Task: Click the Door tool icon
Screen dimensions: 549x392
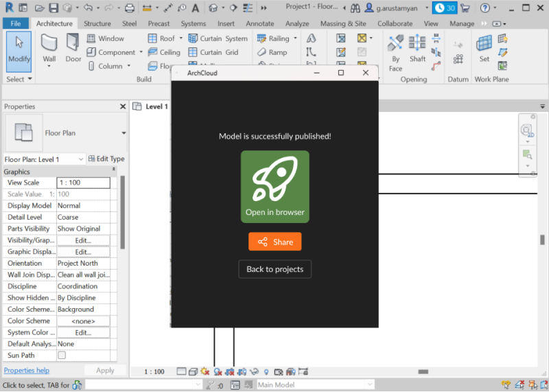Action: point(73,48)
